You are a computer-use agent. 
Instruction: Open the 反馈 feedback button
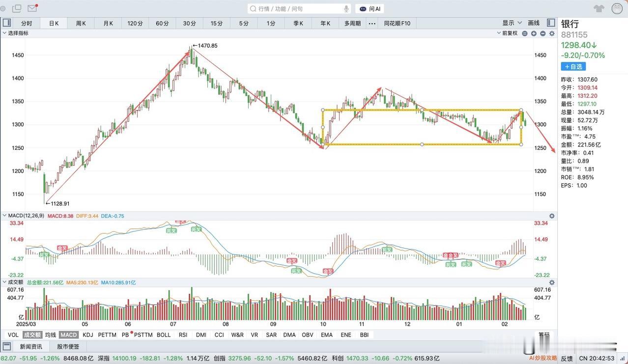click(x=567, y=359)
